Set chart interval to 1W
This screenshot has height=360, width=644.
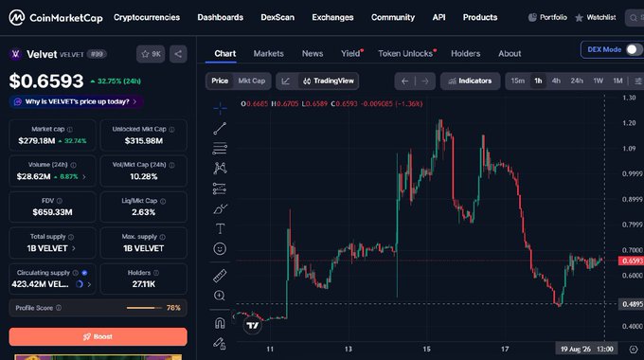(598, 81)
